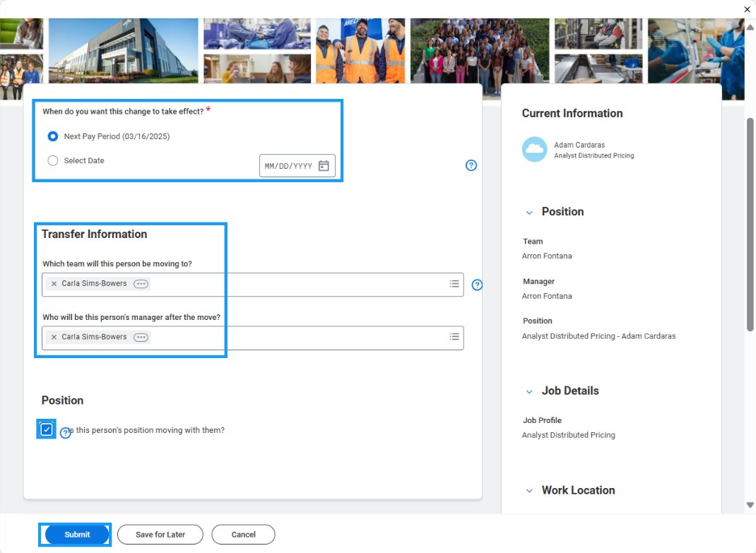Select the Select Date radio button
The height and width of the screenshot is (553, 756).
pyautogui.click(x=52, y=160)
